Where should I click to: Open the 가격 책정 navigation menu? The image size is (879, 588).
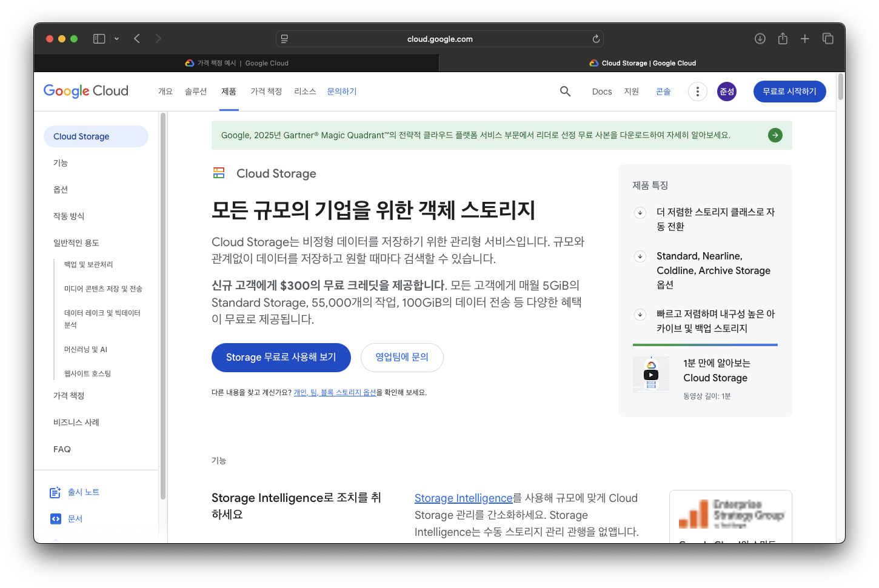pyautogui.click(x=266, y=92)
